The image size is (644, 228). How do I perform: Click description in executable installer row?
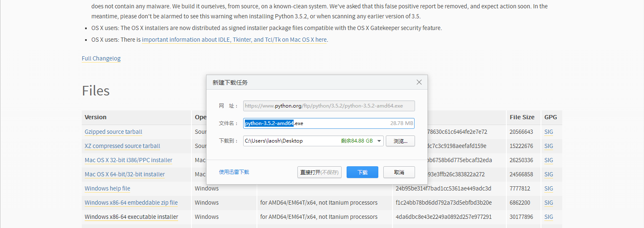pyautogui.click(x=319, y=217)
